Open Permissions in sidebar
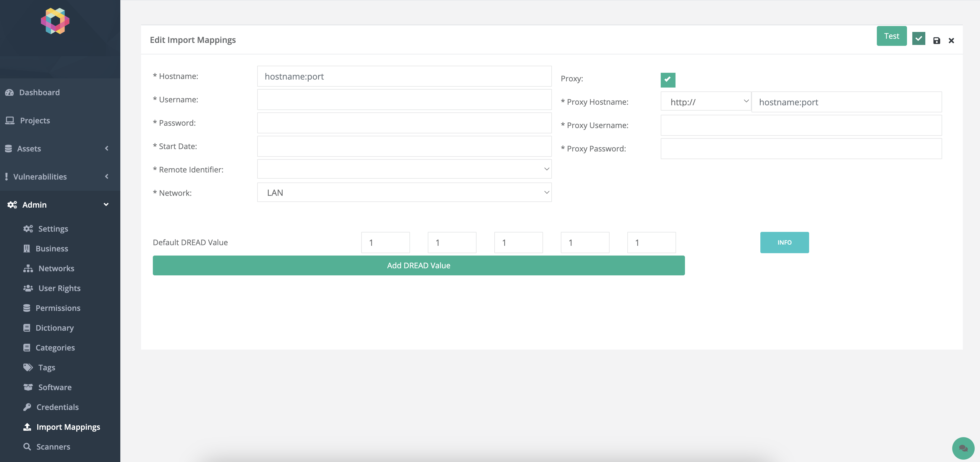This screenshot has width=980, height=462. (58, 308)
